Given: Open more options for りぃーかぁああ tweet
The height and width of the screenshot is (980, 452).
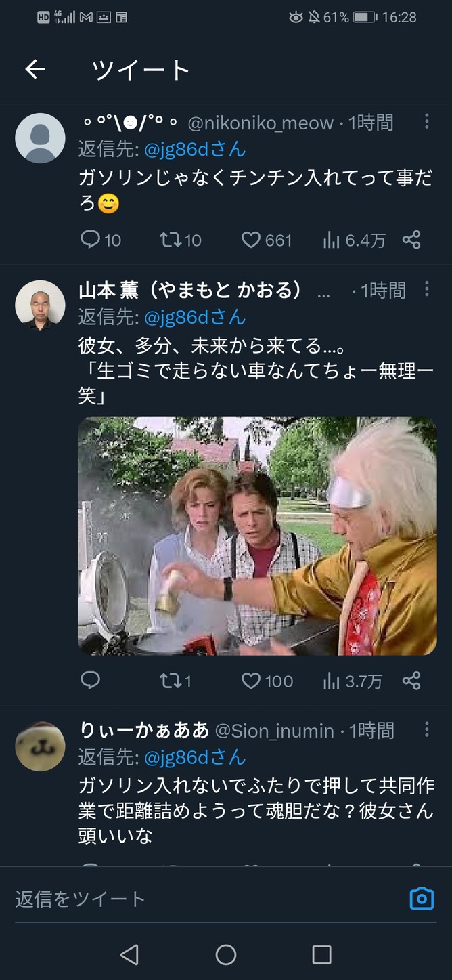Looking at the screenshot, I should click(426, 729).
